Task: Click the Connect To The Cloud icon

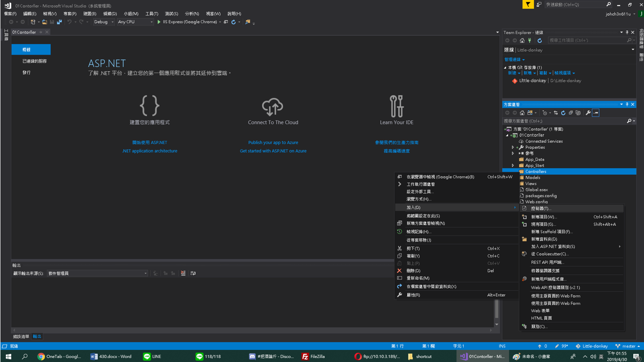Action: (273, 107)
